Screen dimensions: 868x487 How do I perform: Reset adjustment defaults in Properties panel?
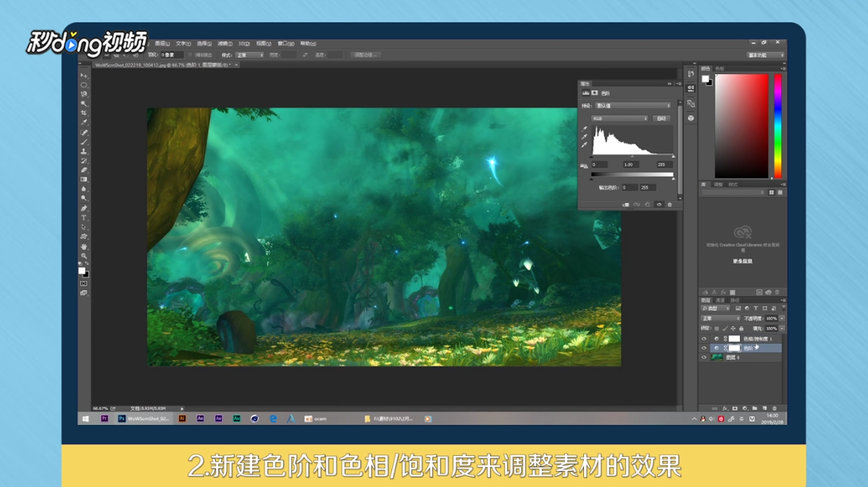[x=648, y=205]
